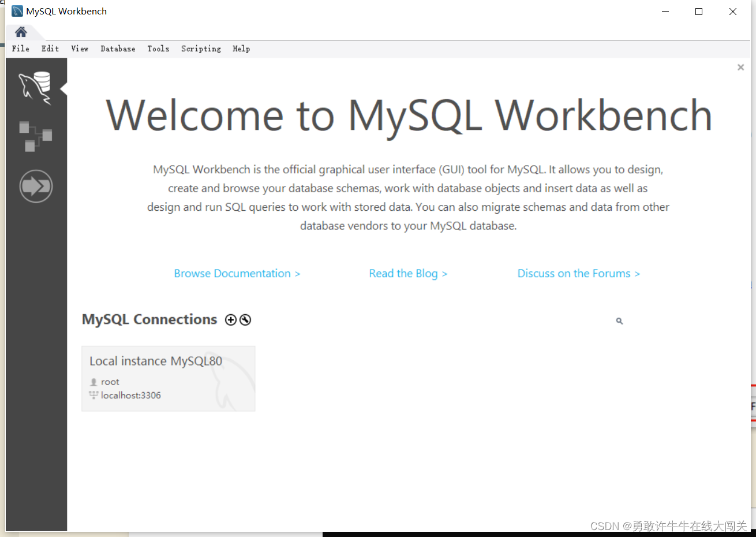756x537 pixels.
Task: Click the root user label in connection tile
Action: point(110,382)
